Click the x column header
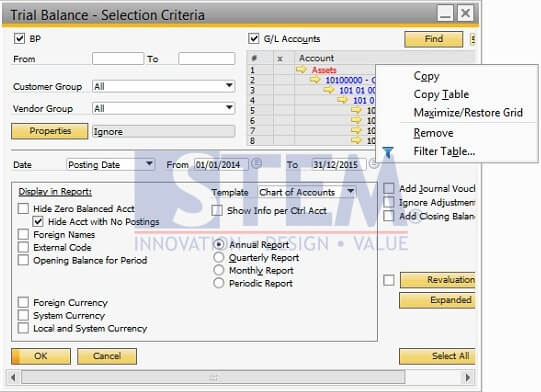This screenshot has width=541, height=392. point(280,59)
